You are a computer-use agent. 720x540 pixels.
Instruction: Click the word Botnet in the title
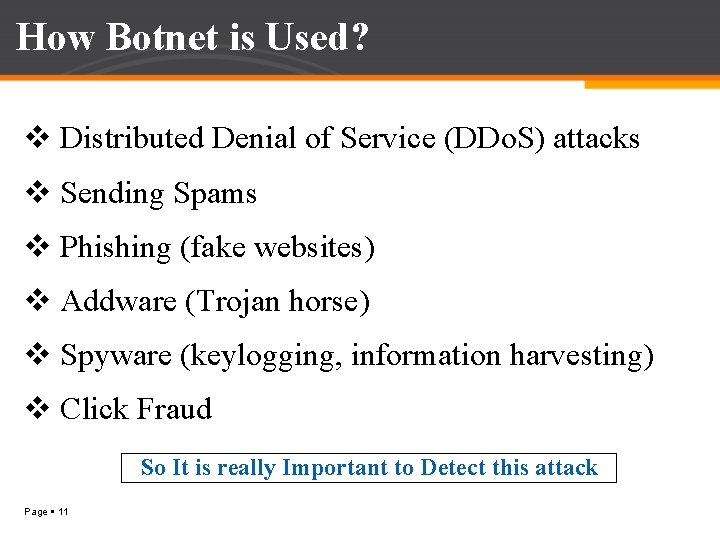162,37
